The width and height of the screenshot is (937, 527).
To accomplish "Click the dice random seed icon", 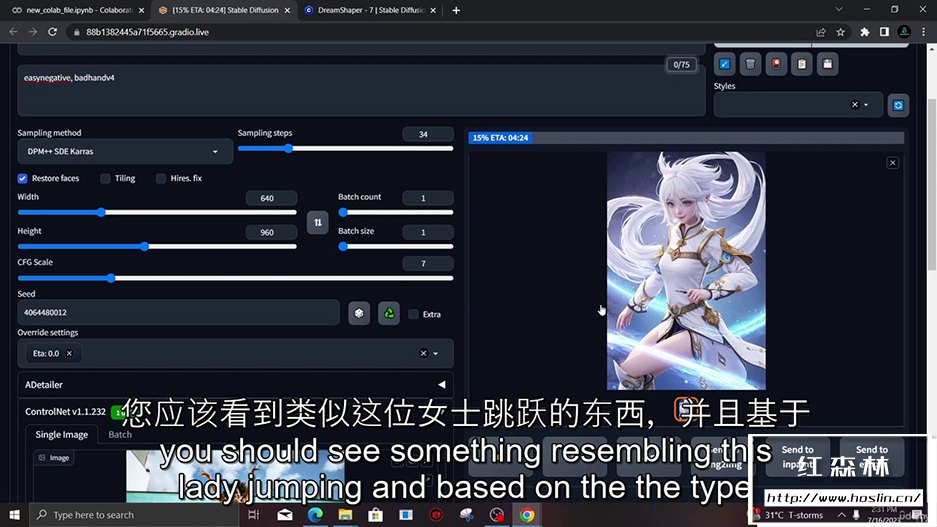I will pos(359,313).
